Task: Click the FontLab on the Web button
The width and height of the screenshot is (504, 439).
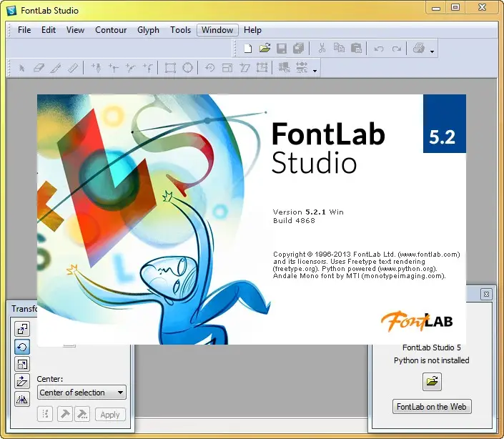Action: [x=432, y=407]
